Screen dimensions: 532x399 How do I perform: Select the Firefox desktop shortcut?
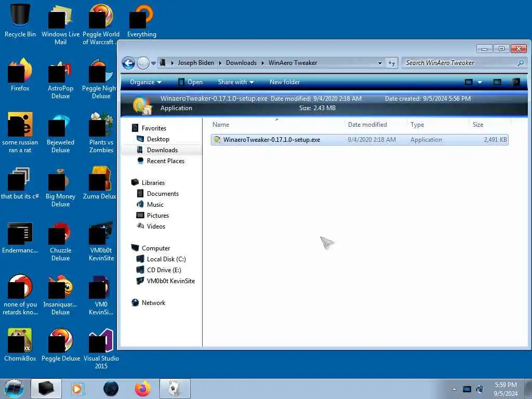point(20,75)
